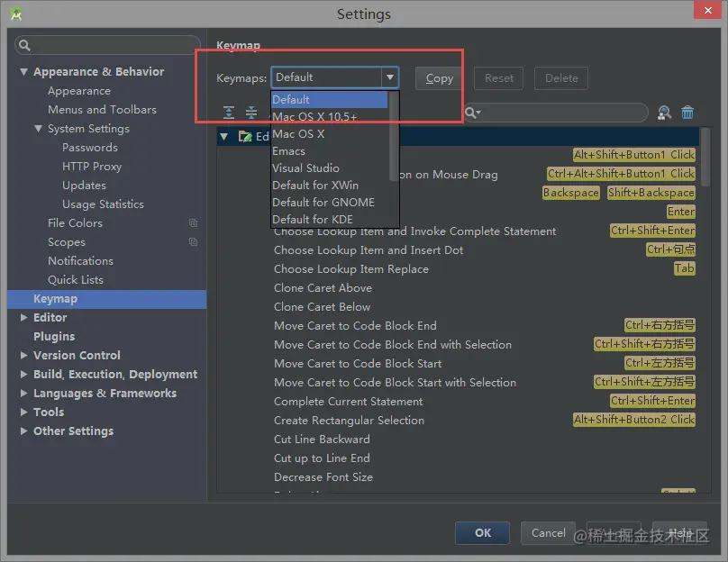This screenshot has height=562, width=728.
Task: Open HTTP Proxy settings
Action: pos(92,167)
